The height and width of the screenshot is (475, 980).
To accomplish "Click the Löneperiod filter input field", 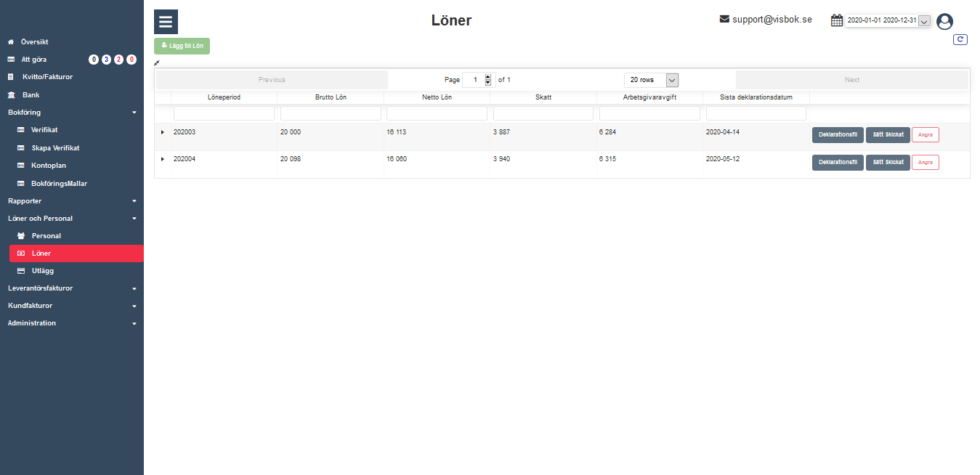I will 224,113.
